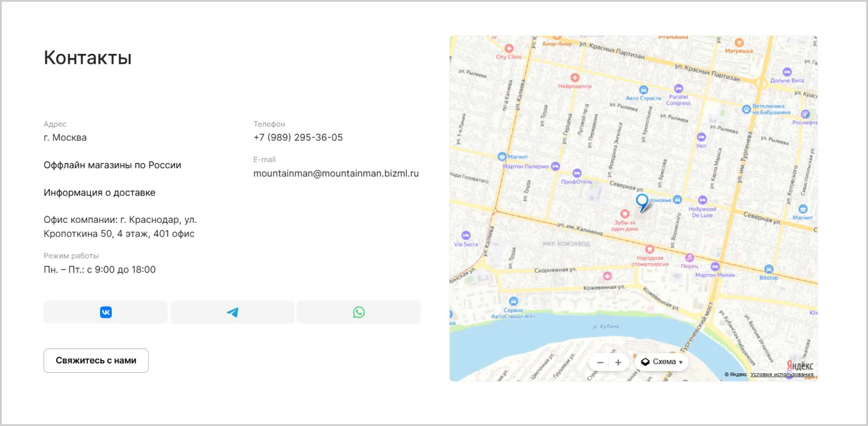Click the Сервис АвтоСтекол Art+ marker

(x=513, y=301)
